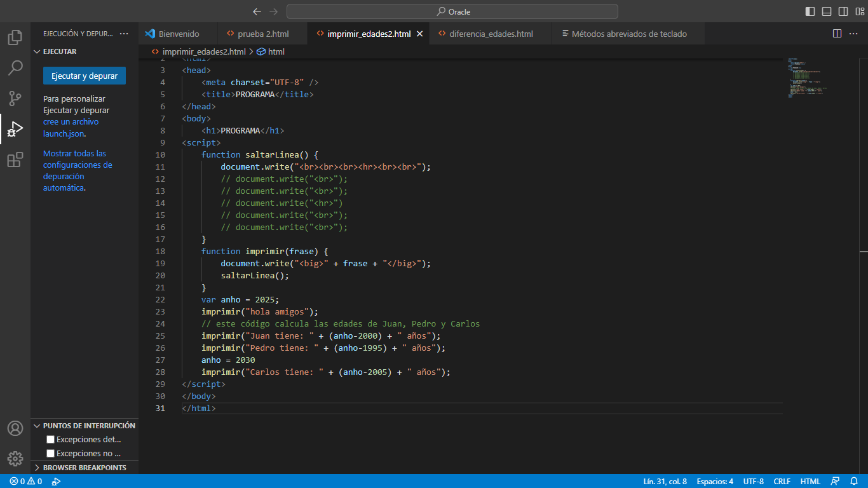The height and width of the screenshot is (488, 868).
Task: Click 'function saltarLinea()' code line
Action: [259, 154]
